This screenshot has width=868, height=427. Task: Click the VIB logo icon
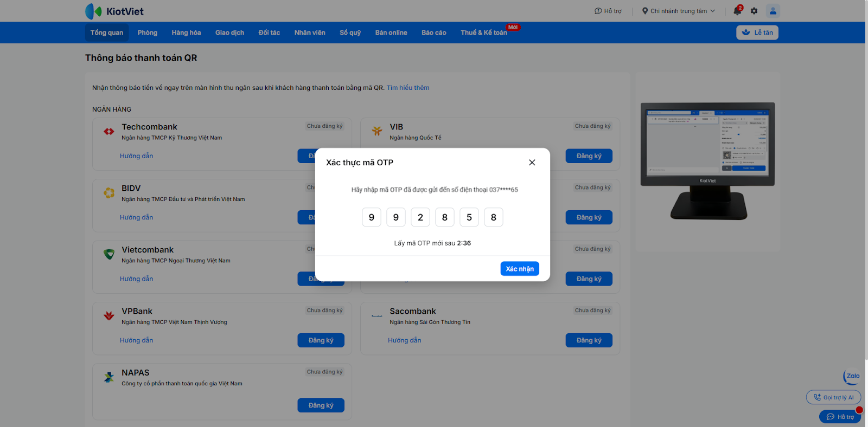tap(377, 131)
